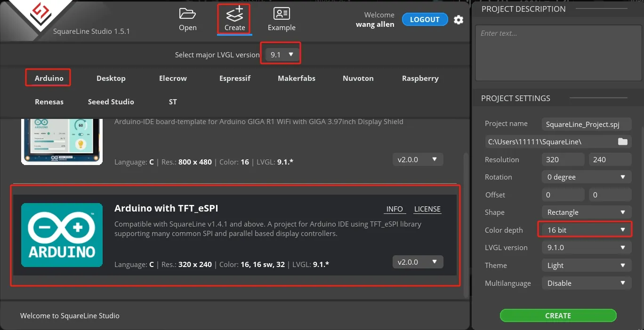Open the TFT_eSPI template v2.0.0 version dropdown
The height and width of the screenshot is (330, 644).
(418, 262)
